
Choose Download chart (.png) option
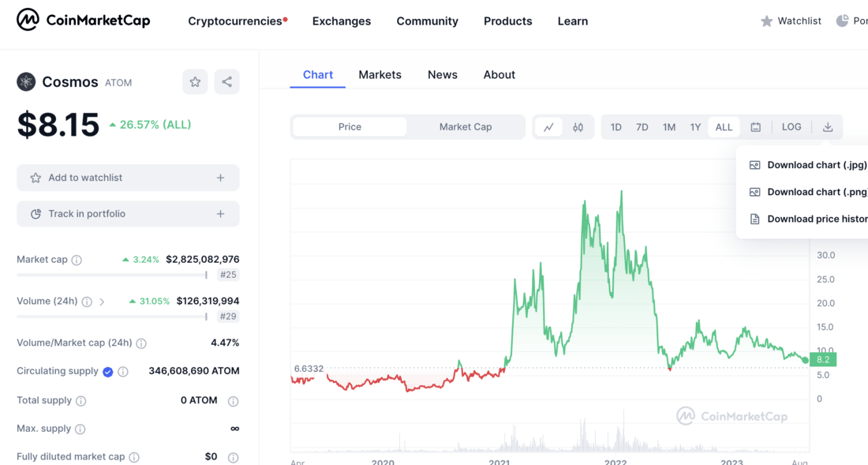(x=807, y=192)
